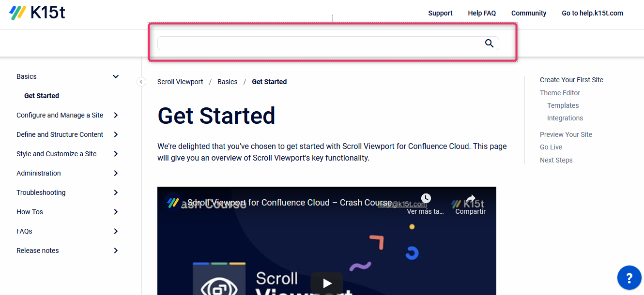This screenshot has width=644, height=295.
Task: Click inside the search input field
Action: pyautogui.click(x=320, y=44)
